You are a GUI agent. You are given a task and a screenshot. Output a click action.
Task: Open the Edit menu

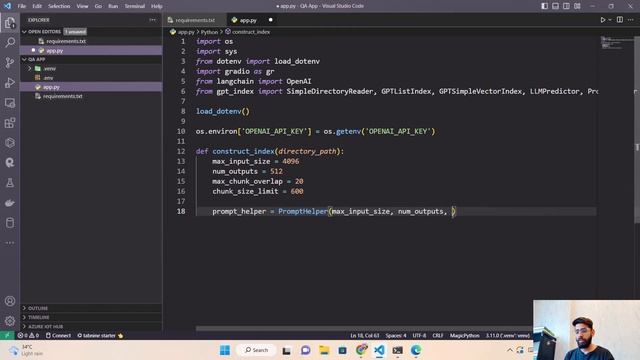pyautogui.click(x=37, y=6)
